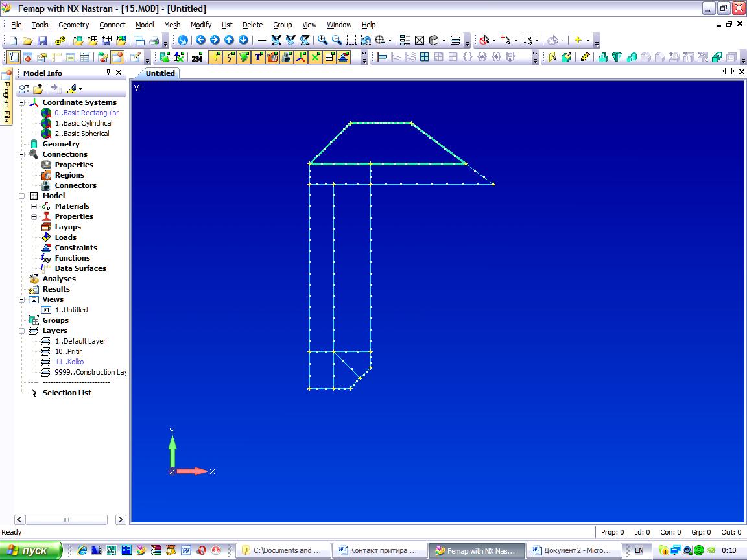Select the 11..Kolko layer
747x560 pixels.
point(69,362)
